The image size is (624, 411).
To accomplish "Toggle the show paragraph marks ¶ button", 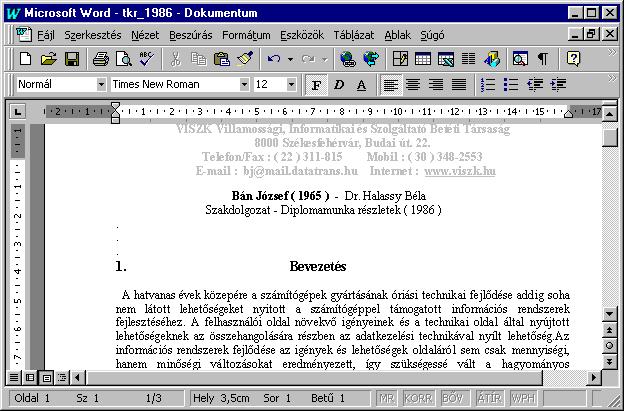I will click(542, 59).
